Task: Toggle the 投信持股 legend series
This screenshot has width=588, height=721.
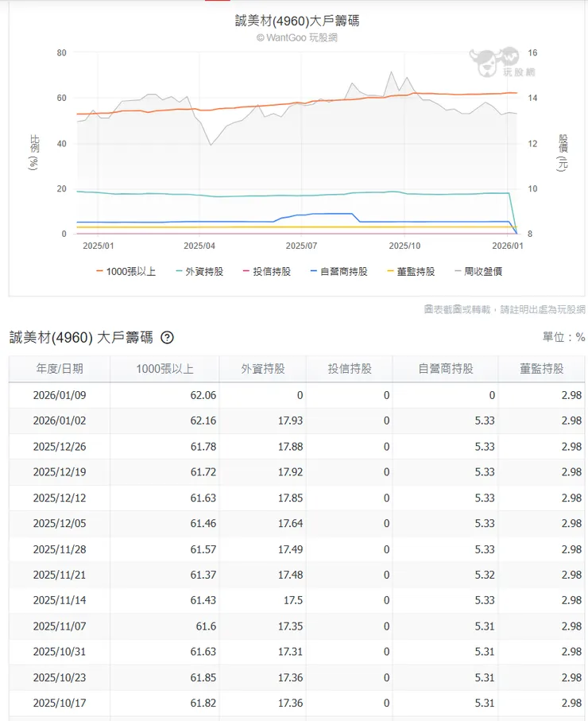Action: pyautogui.click(x=267, y=272)
